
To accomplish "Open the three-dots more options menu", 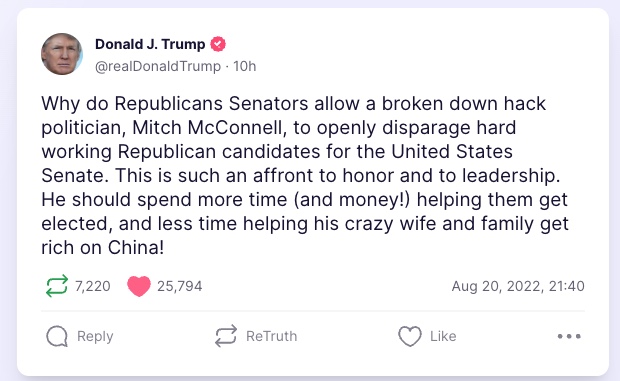I will click(569, 336).
